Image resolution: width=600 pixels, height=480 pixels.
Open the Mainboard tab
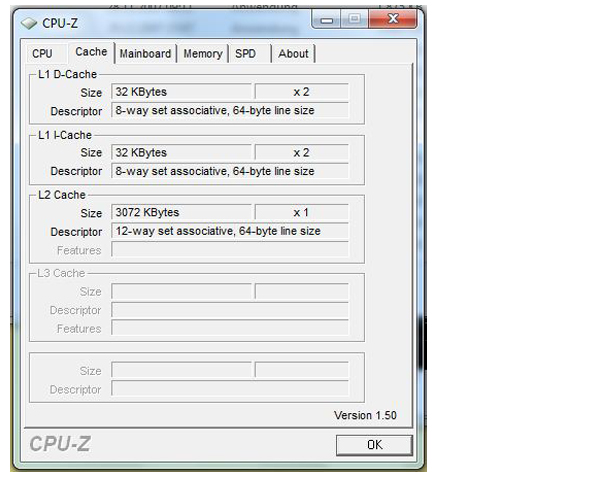tap(145, 54)
